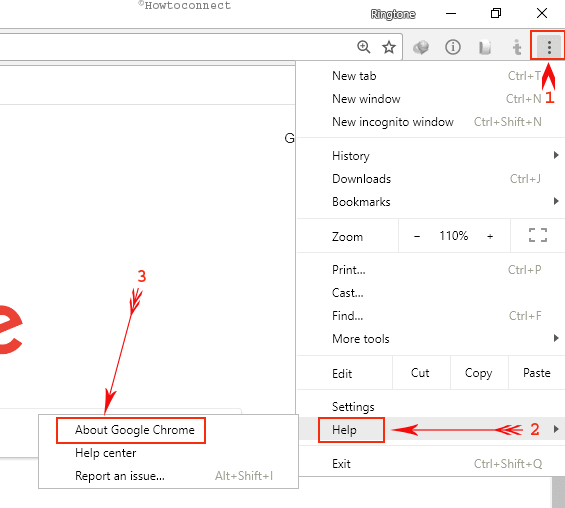The image size is (565, 508).
Task: Click the grey letter-t extension icon
Action: point(517,47)
